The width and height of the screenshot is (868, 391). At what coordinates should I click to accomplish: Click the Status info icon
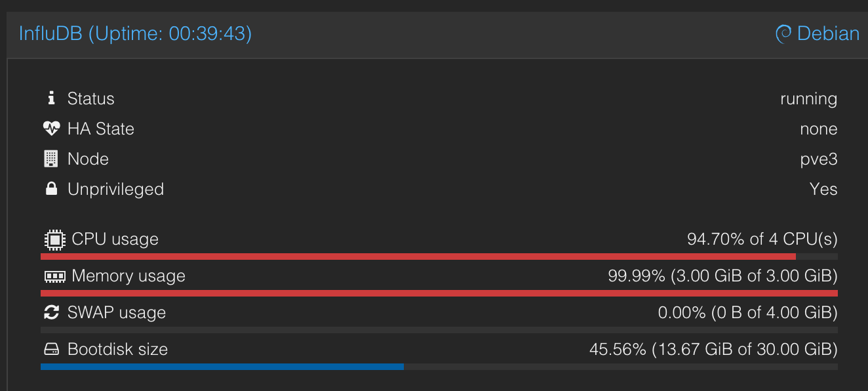click(51, 98)
